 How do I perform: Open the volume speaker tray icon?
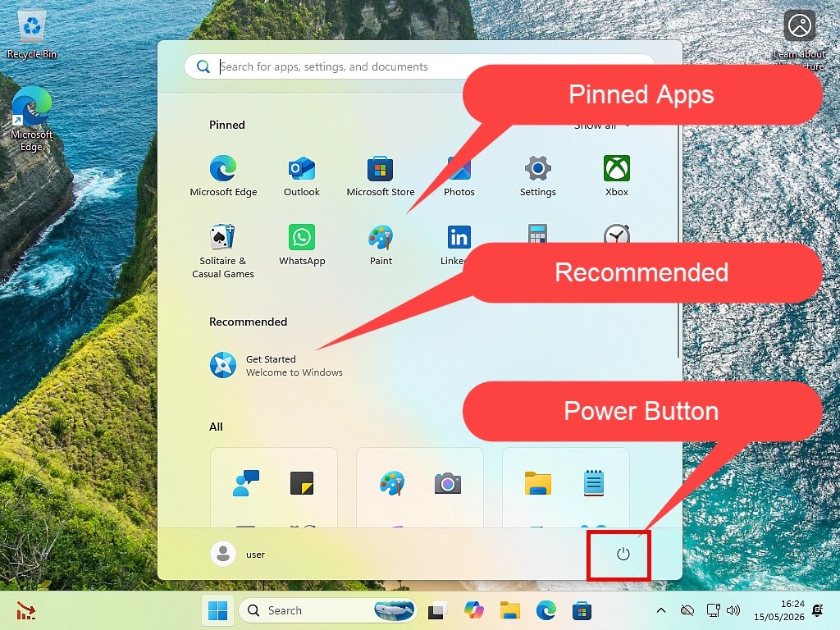[733, 610]
